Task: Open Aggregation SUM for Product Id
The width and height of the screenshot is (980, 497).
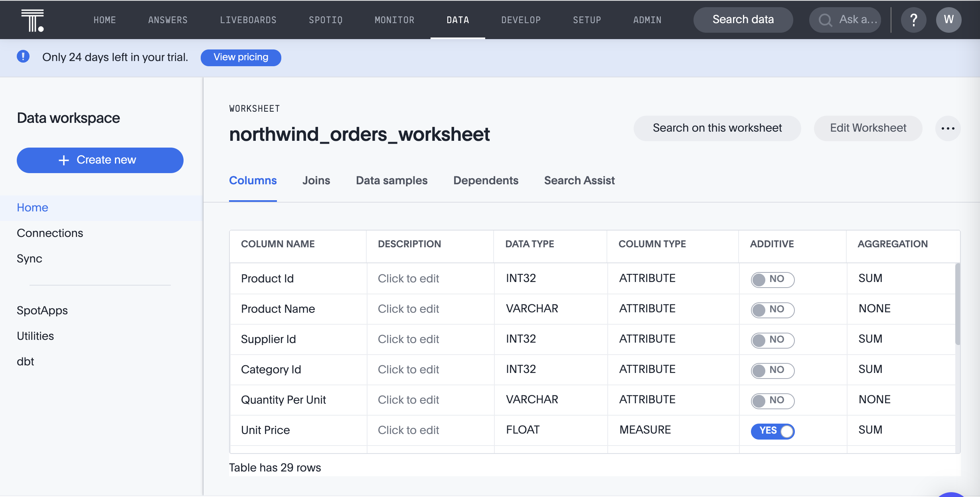Action: pyautogui.click(x=870, y=278)
